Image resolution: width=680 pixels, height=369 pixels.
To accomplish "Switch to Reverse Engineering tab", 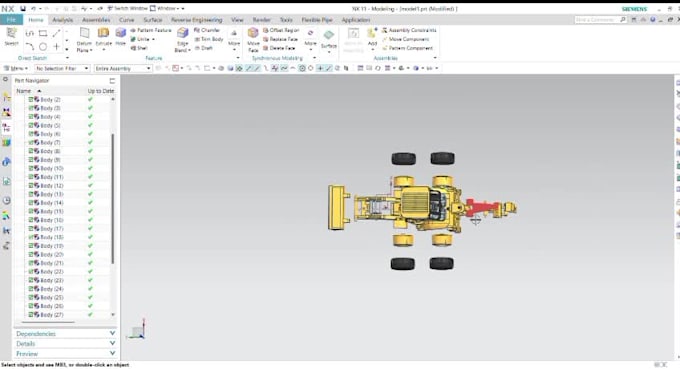I will click(196, 20).
